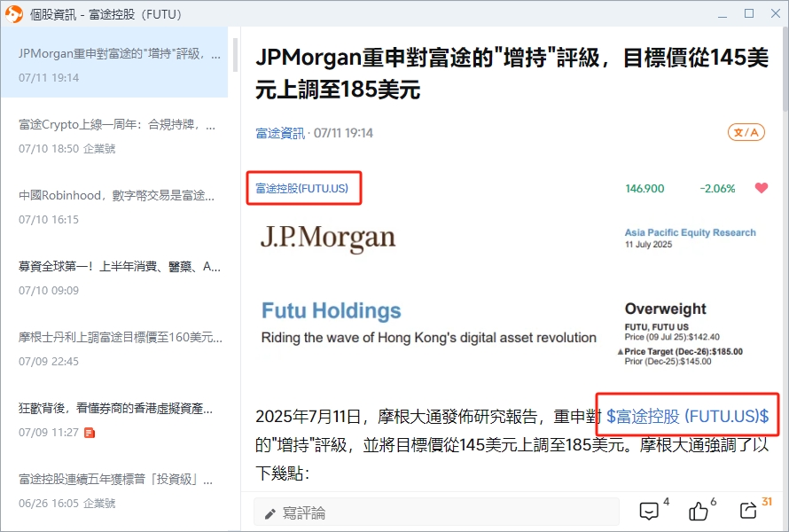This screenshot has height=532, width=789.
Task: Click the like count 6
Action: (x=714, y=501)
